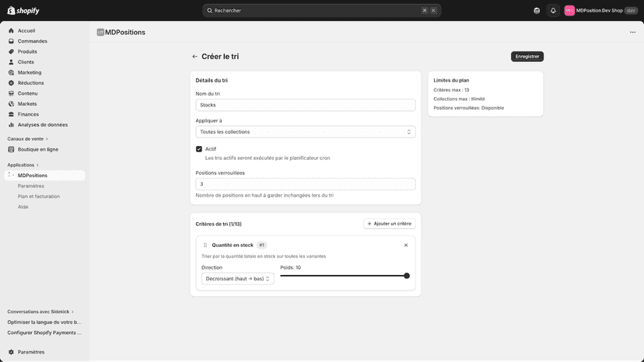This screenshot has height=362, width=644.
Task: Toggle the Actif checkbox
Action: pyautogui.click(x=199, y=149)
